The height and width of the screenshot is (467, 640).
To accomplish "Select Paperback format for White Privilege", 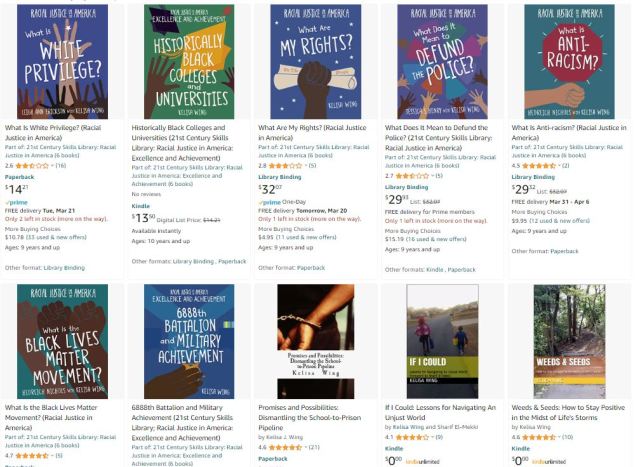I will pos(20,177).
